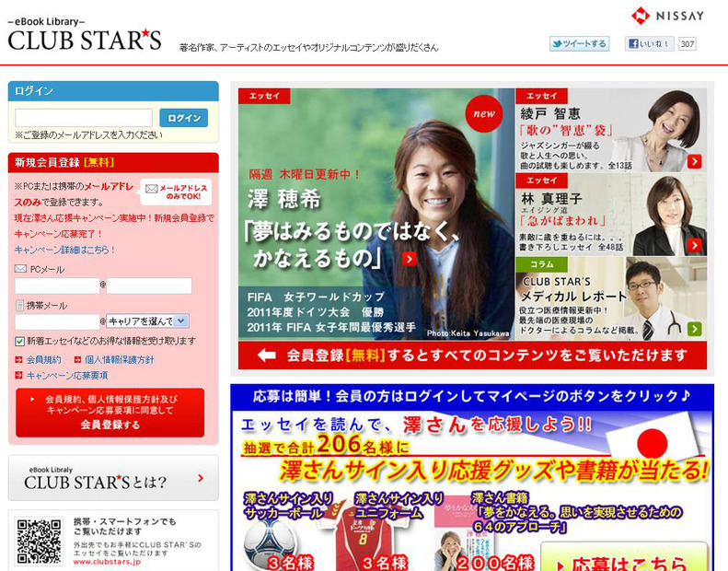Focus the mobile mail username field
Viewport: 728px width, 571px height.
[x=57, y=321]
